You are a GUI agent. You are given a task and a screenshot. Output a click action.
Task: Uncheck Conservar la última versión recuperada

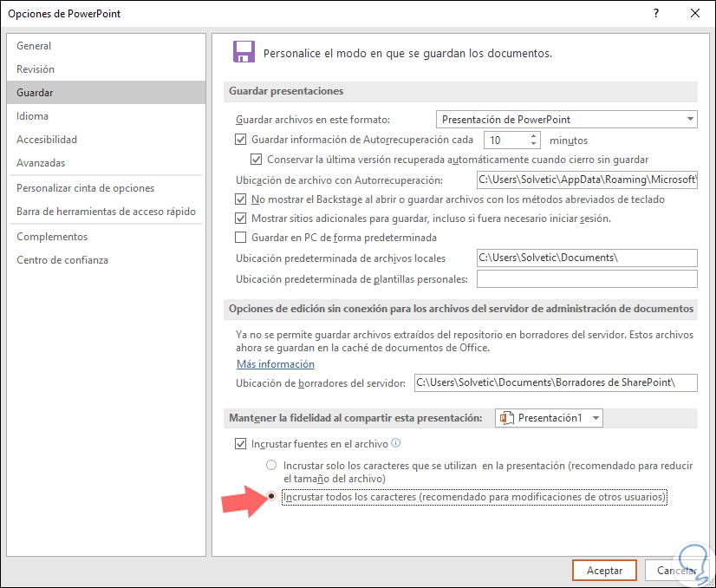[x=257, y=160]
